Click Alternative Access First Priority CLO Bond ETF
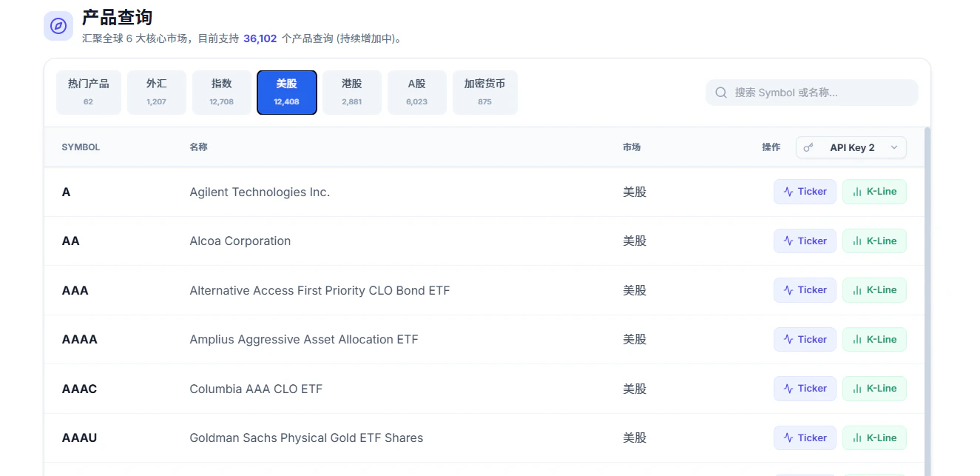This screenshot has height=476, width=980. 320,290
